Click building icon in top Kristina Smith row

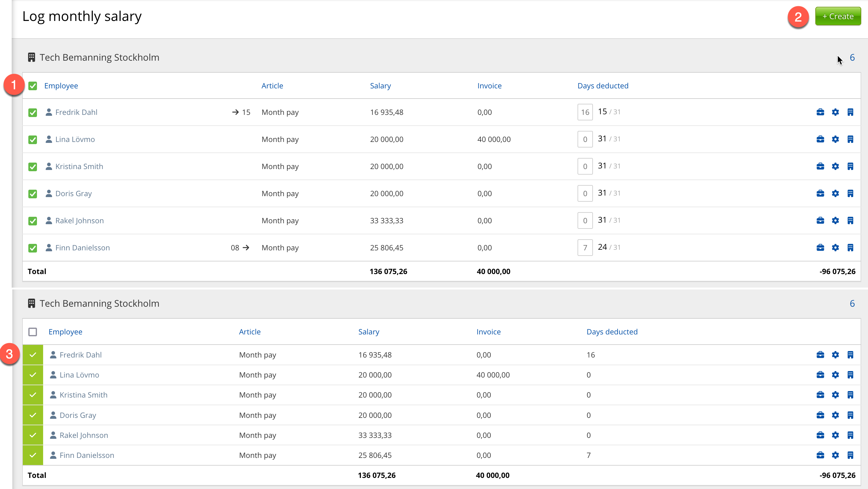click(850, 166)
